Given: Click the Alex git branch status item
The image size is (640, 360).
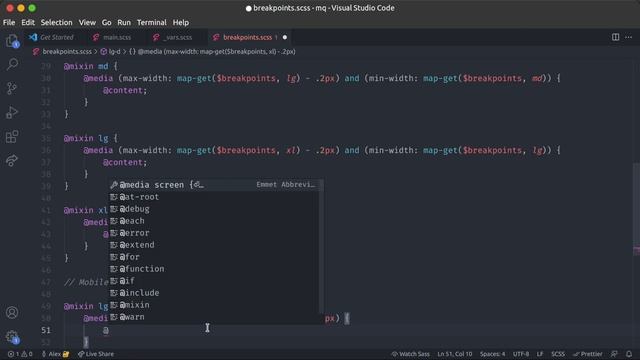Looking at the screenshot, I should pos(56,354).
